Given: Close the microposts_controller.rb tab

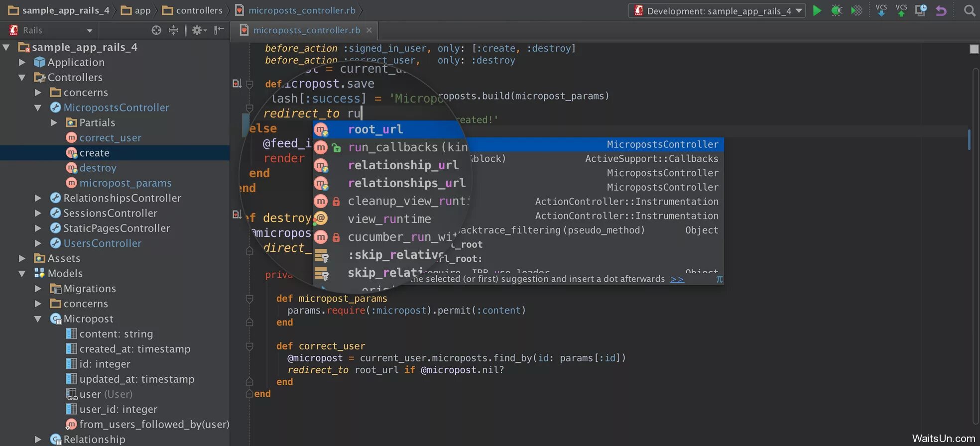Looking at the screenshot, I should click(x=369, y=30).
